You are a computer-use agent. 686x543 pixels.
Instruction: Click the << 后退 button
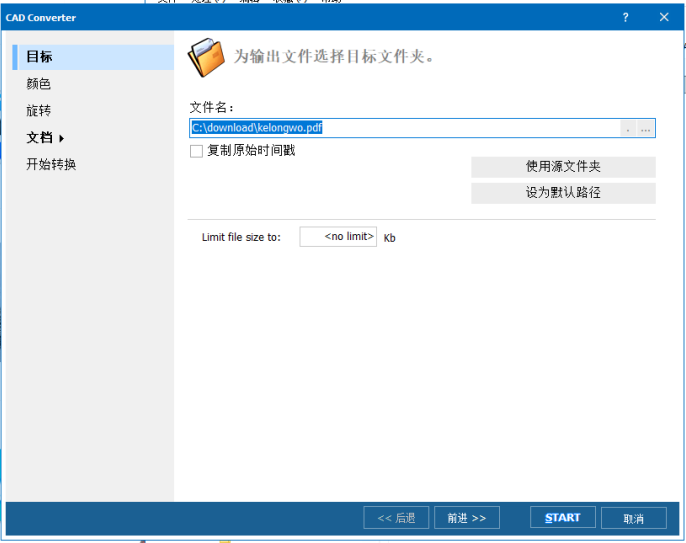point(396,518)
